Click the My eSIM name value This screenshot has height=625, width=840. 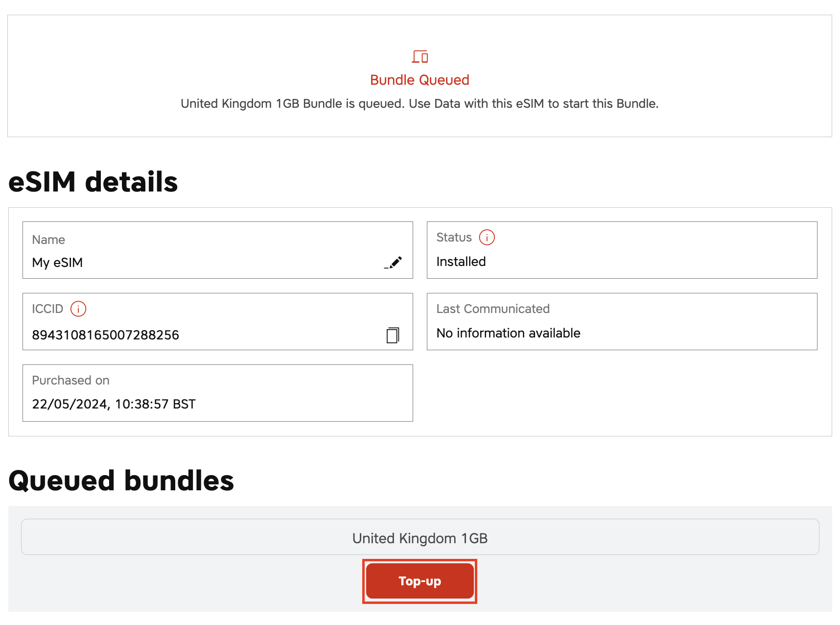pos(57,263)
